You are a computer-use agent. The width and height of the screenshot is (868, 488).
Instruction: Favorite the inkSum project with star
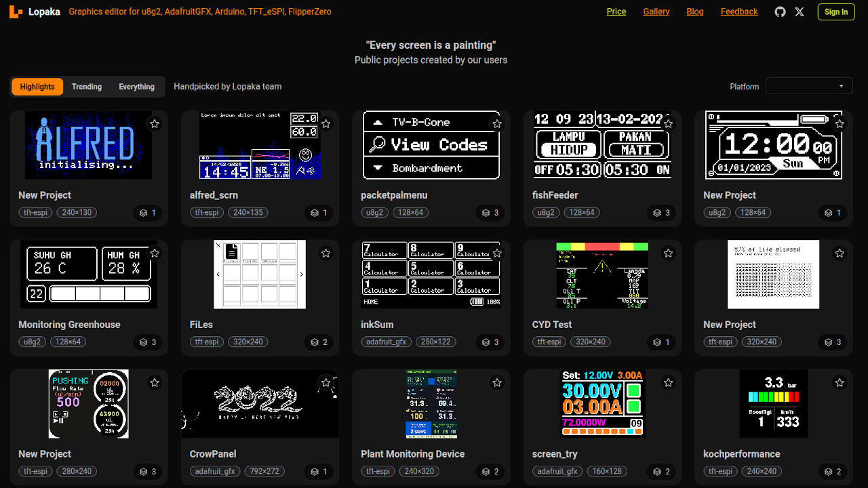(497, 253)
